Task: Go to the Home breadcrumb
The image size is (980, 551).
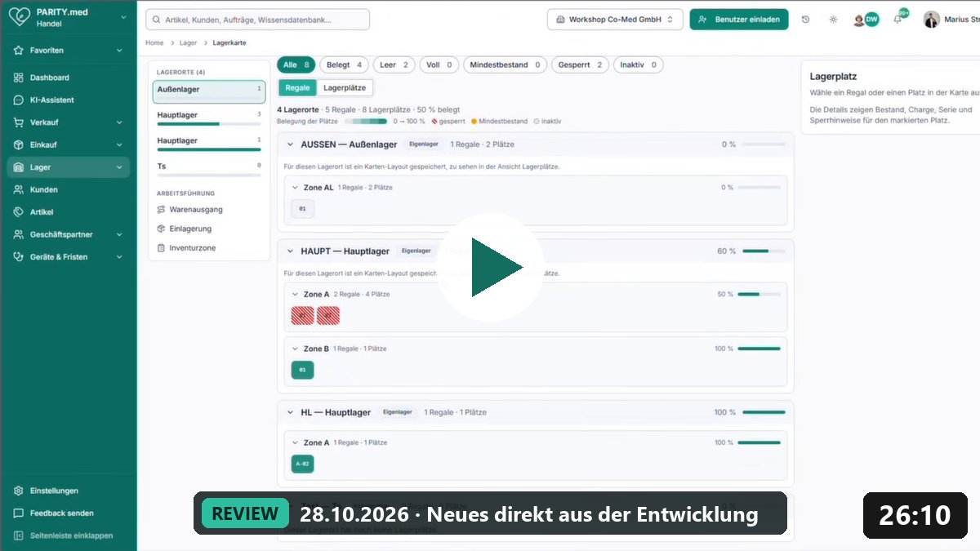Action: (x=154, y=42)
